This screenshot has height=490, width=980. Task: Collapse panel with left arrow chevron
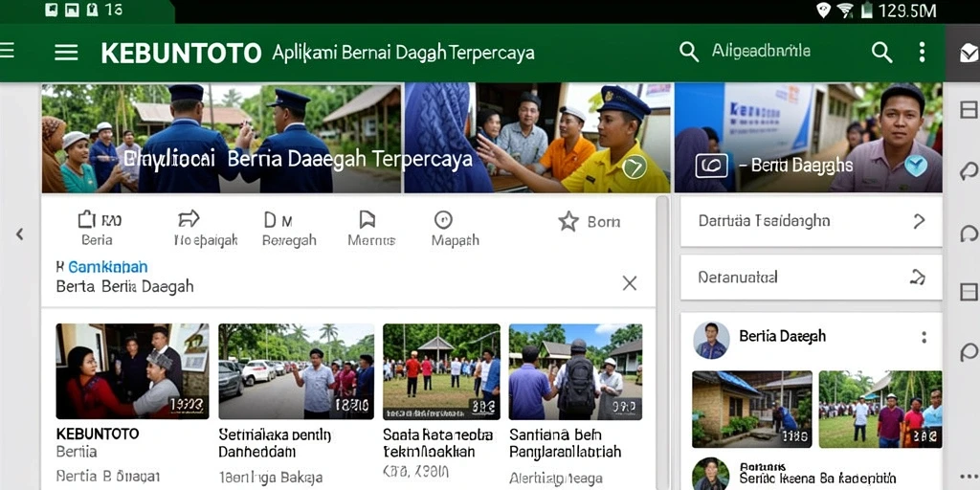click(x=19, y=234)
